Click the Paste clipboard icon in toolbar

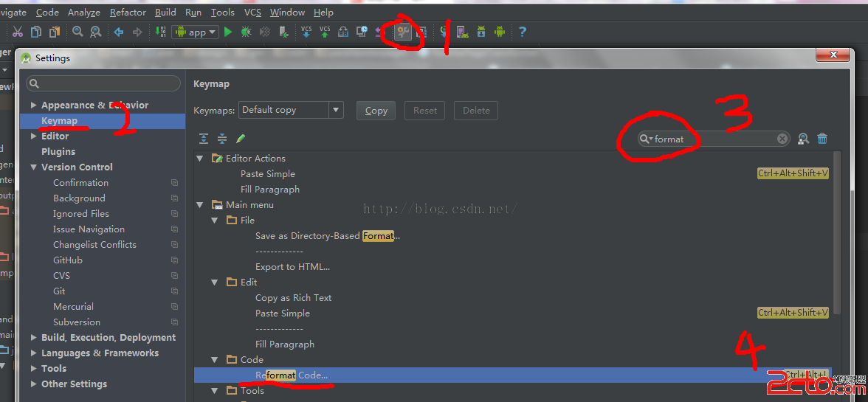tap(55, 32)
